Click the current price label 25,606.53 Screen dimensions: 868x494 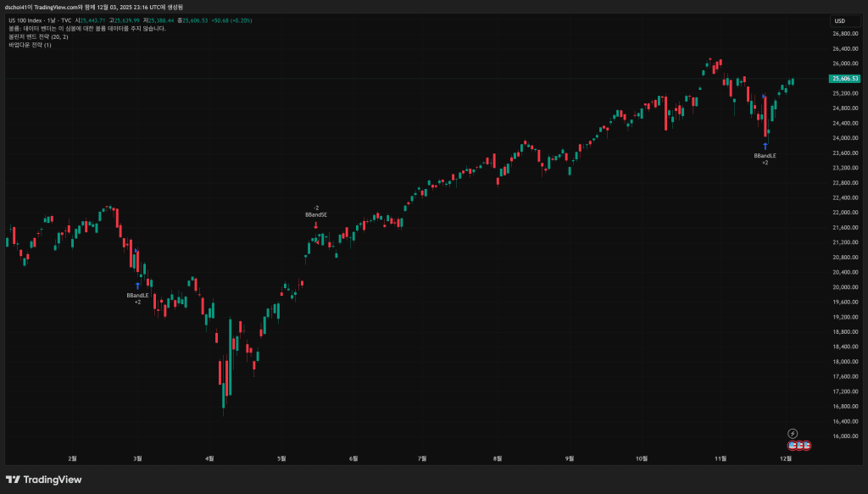pyautogui.click(x=843, y=78)
